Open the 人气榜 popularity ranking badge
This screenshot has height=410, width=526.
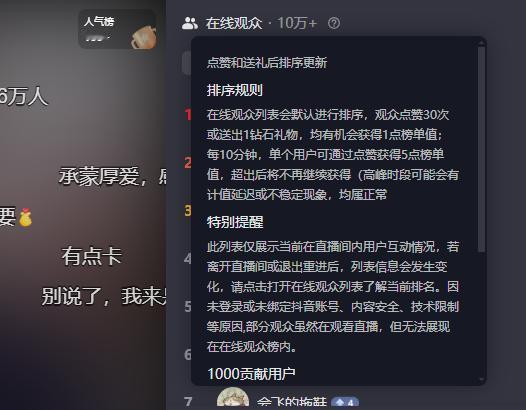tap(117, 30)
